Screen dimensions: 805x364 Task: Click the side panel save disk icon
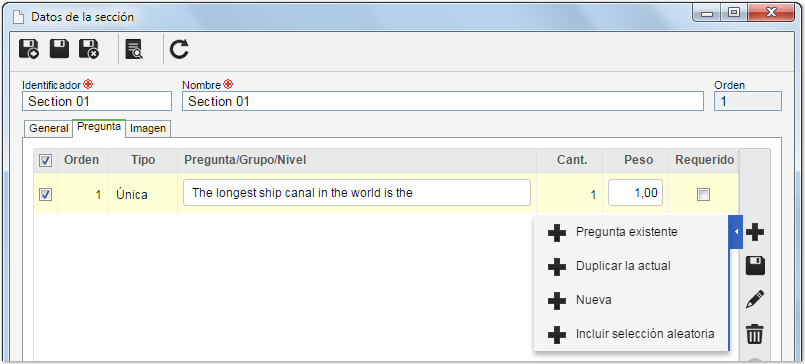point(755,266)
